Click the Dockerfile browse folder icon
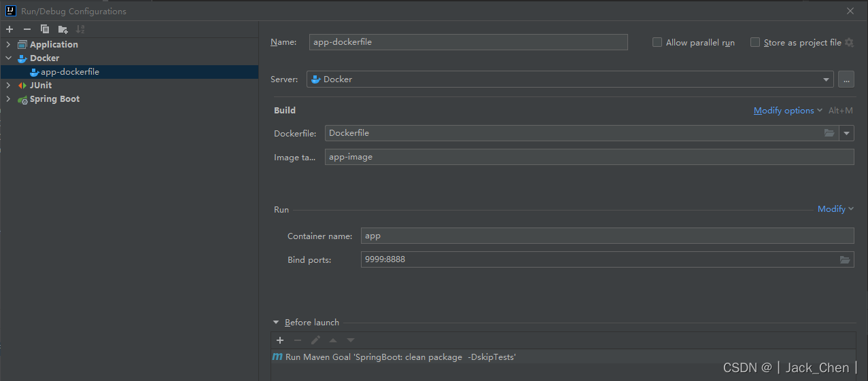Viewport: 868px width, 381px height. coord(829,133)
